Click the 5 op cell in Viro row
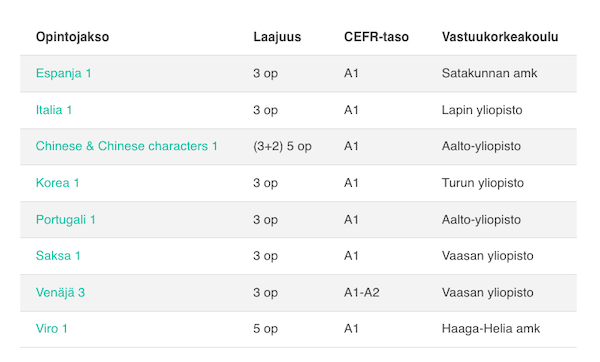Image resolution: width=600 pixels, height=362 pixels. coord(265,329)
